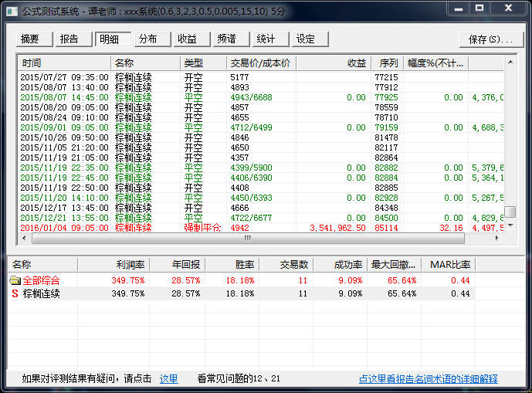Image resolution: width=532 pixels, height=393 pixels.
Task: Open the 点这里看报告名词术语的详细解释 link
Action: [429, 379]
